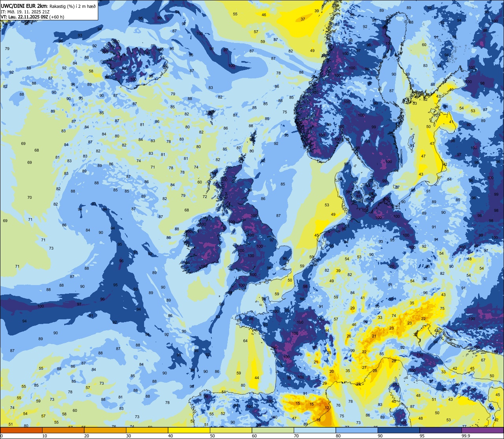Click the 70–80% light blue legend swatch

pos(315,430)
